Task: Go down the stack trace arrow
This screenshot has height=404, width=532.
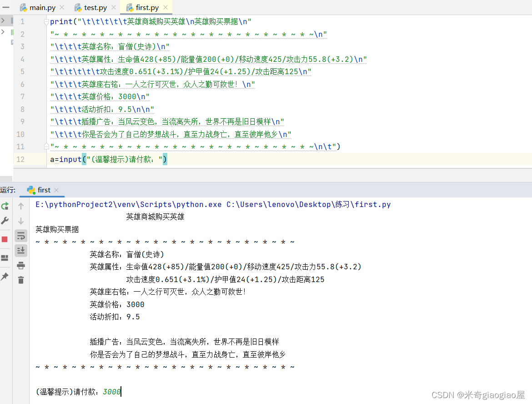Action: [x=21, y=221]
